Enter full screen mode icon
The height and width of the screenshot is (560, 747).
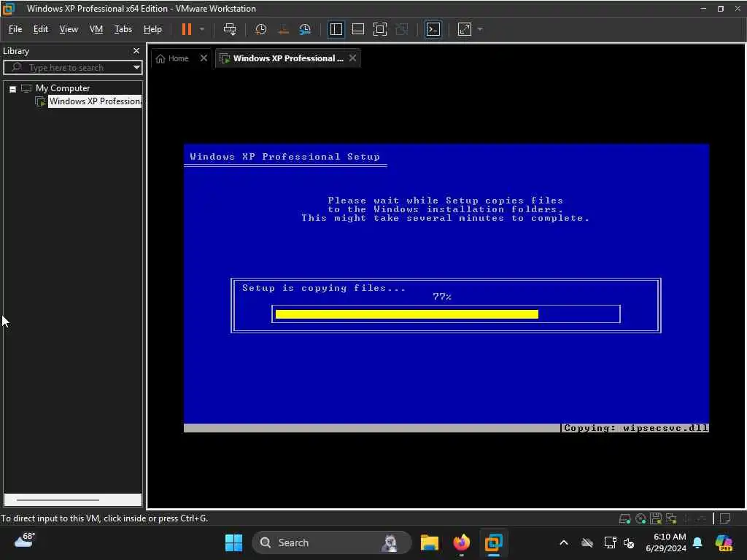[379, 29]
